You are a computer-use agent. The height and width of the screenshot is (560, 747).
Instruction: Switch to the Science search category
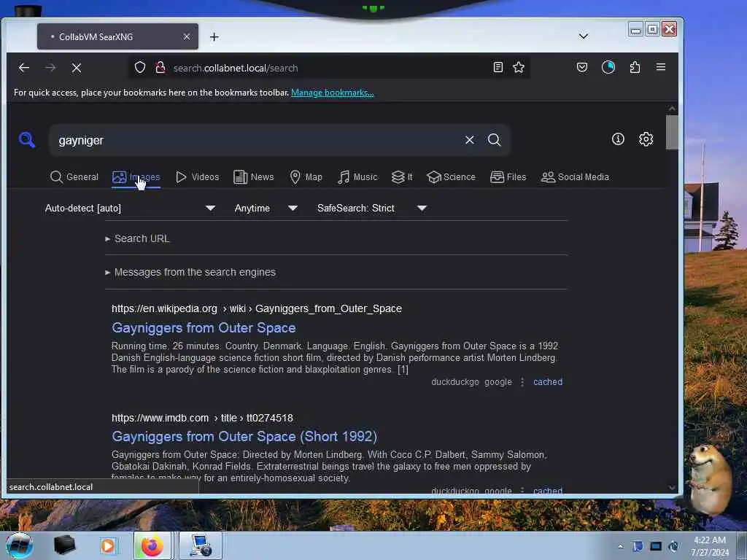[x=451, y=177]
